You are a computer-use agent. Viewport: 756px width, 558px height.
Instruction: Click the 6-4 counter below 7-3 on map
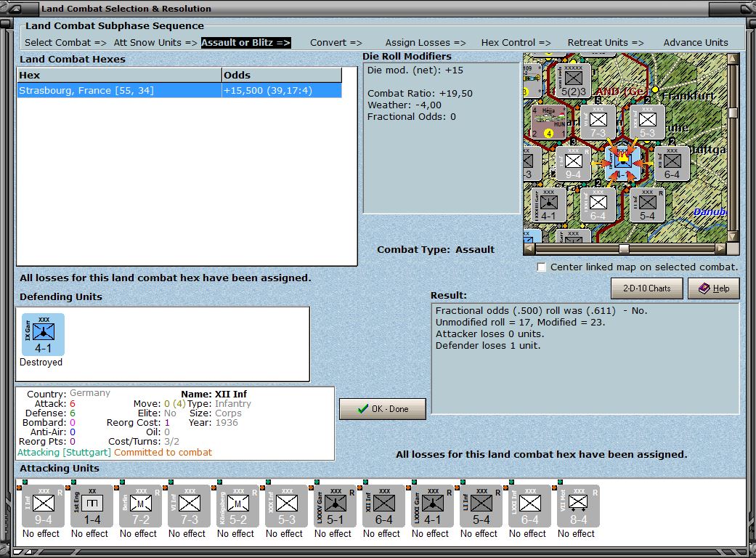(x=598, y=205)
